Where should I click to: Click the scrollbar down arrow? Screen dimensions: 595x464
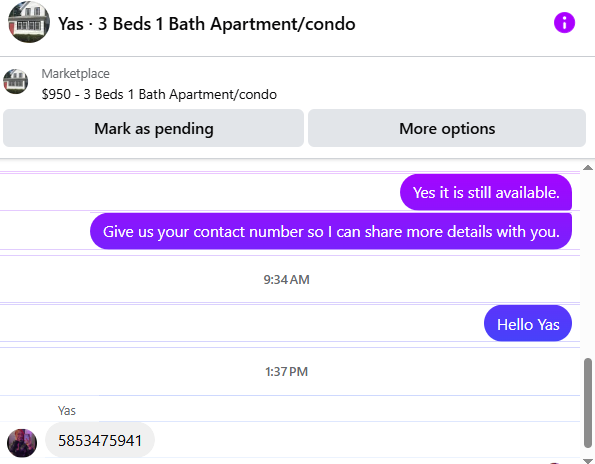[588, 460]
